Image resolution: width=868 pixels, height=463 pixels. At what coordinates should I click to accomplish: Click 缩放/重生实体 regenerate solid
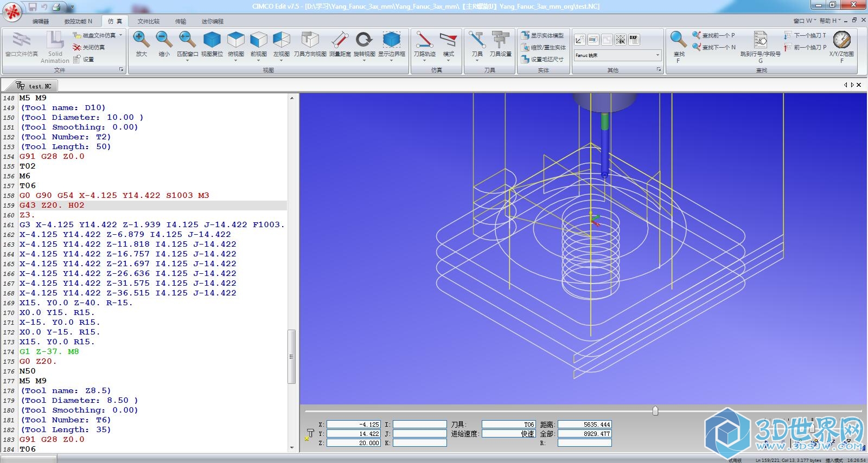(544, 47)
